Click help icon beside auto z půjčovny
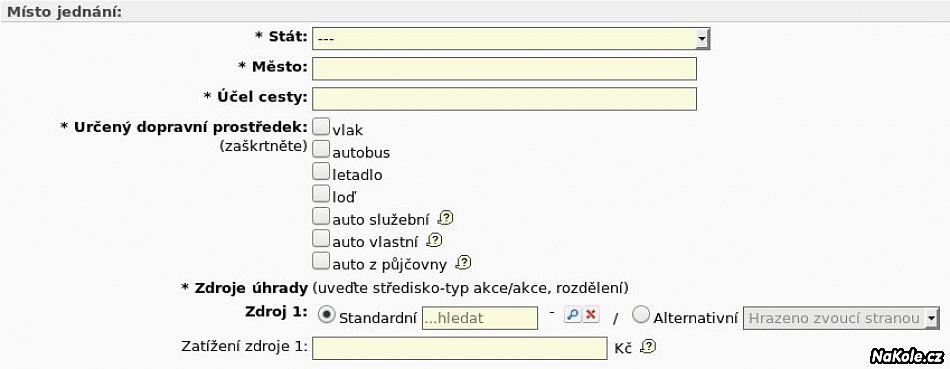 pos(463,262)
